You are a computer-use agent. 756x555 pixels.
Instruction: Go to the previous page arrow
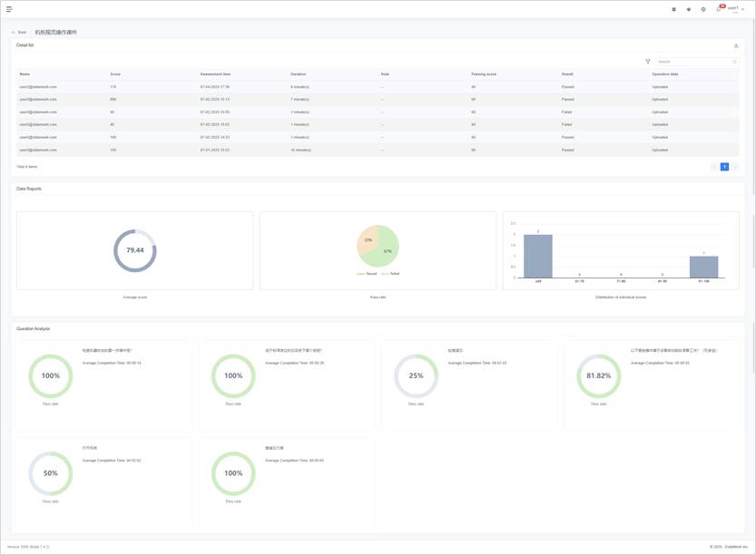pos(714,167)
